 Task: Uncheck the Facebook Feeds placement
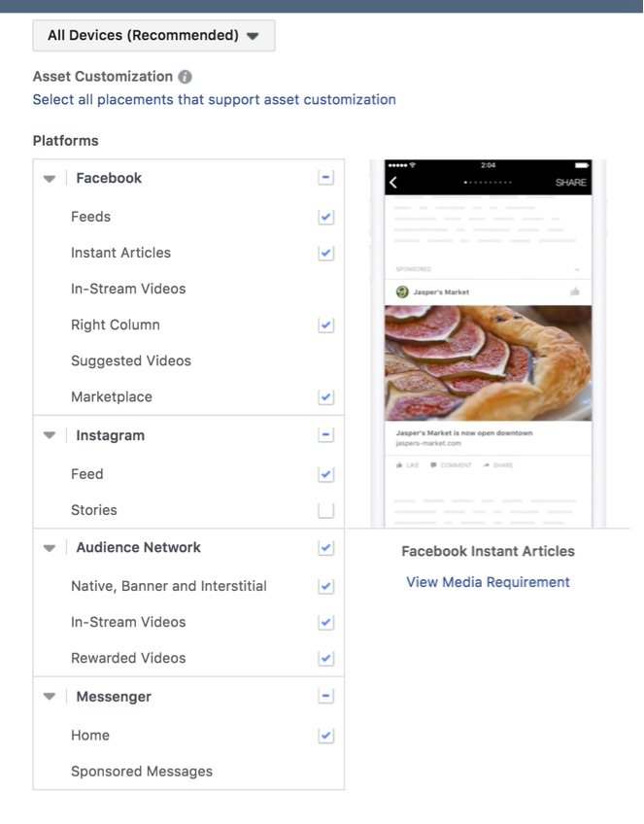click(x=326, y=217)
